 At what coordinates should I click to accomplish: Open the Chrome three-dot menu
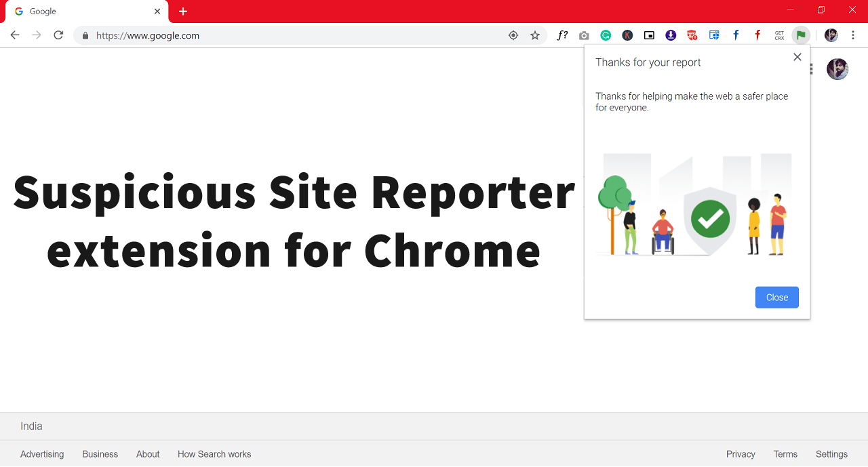point(853,35)
